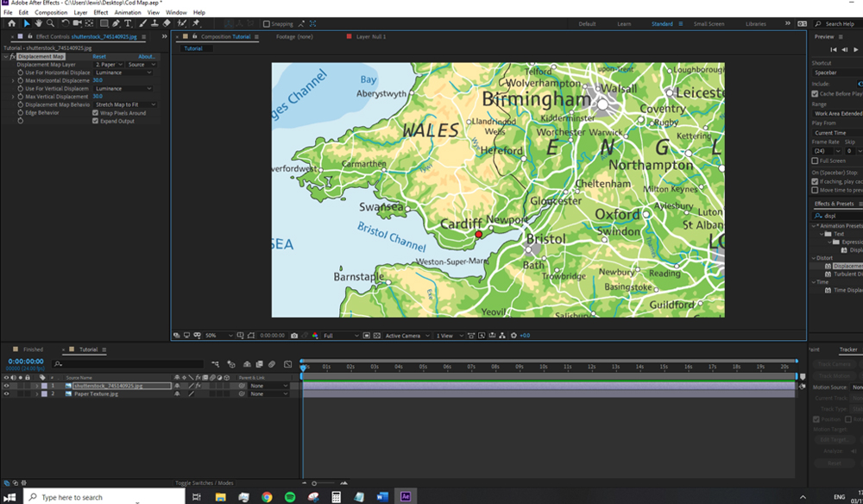Select the Hand tool

coord(38,23)
